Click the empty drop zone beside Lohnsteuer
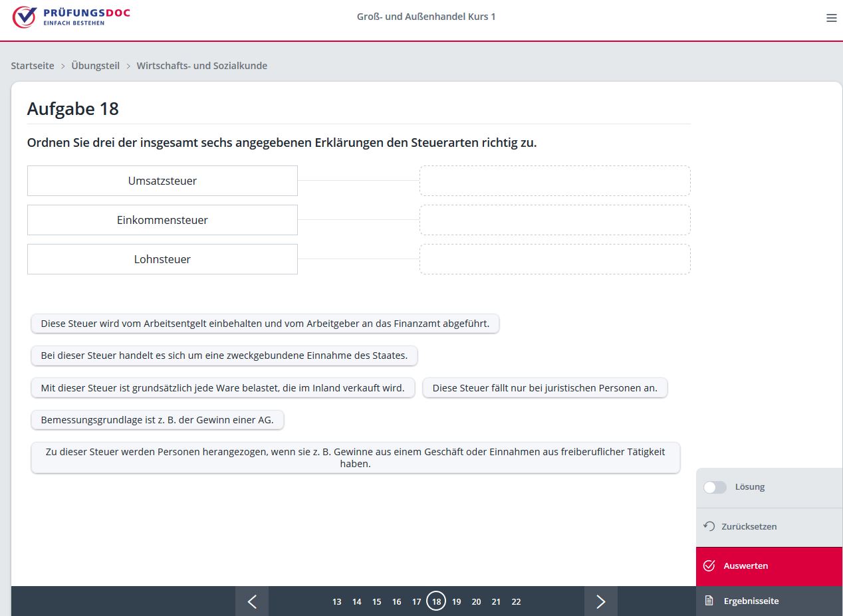Image resolution: width=843 pixels, height=616 pixels. 554,259
